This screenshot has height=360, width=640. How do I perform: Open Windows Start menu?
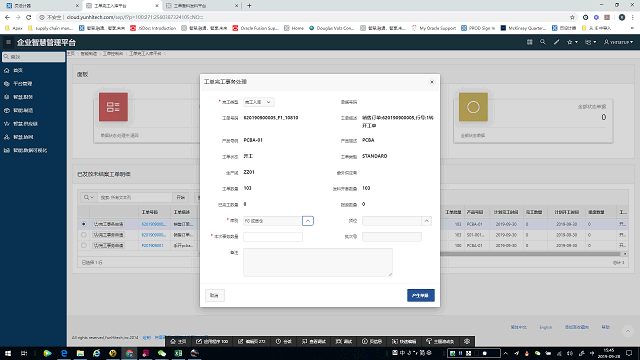8,353
